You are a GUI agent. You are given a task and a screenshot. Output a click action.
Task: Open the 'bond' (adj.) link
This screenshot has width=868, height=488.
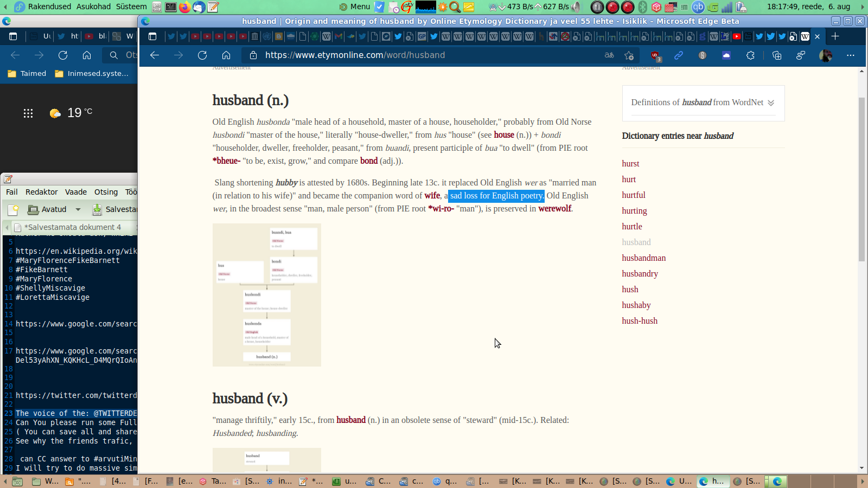click(x=369, y=161)
